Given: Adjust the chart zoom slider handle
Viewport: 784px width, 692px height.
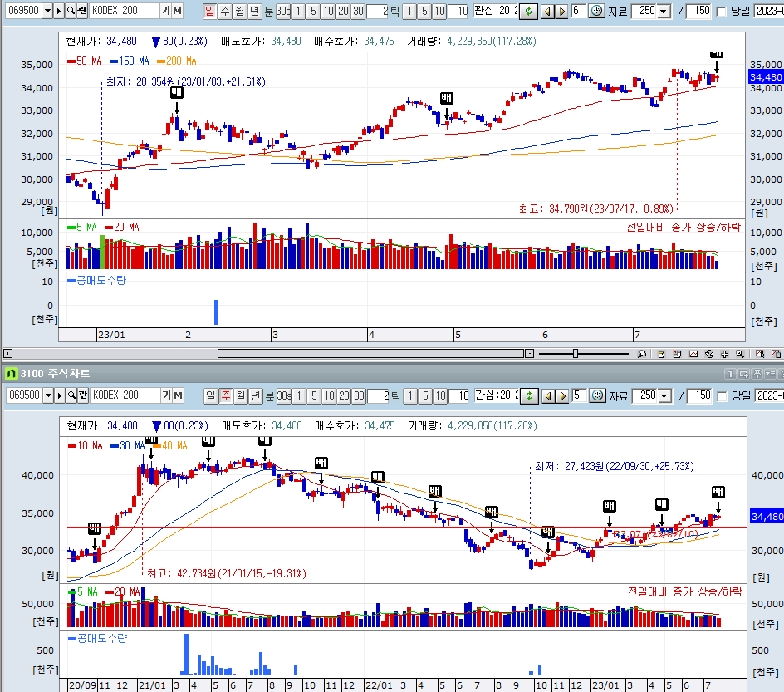Looking at the screenshot, I should (x=576, y=354).
